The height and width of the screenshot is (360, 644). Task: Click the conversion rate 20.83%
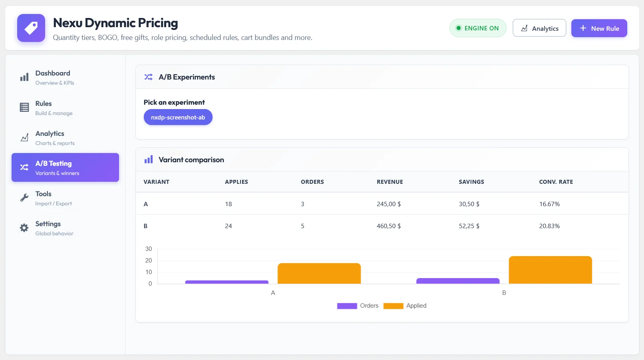(x=549, y=226)
